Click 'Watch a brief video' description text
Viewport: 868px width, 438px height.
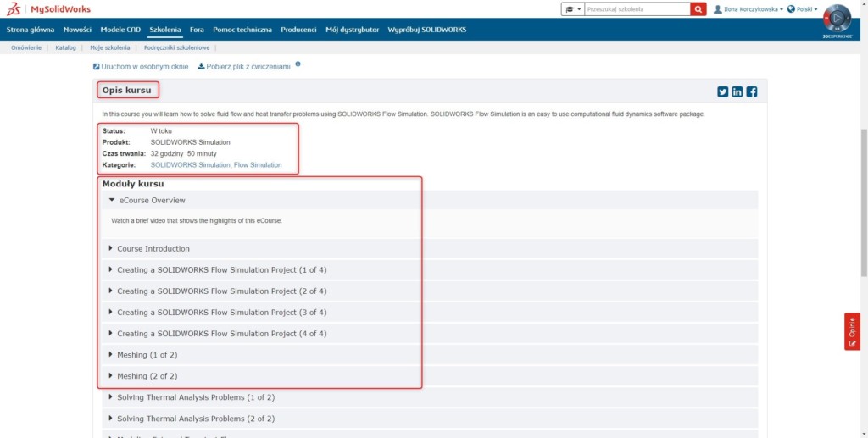point(197,220)
